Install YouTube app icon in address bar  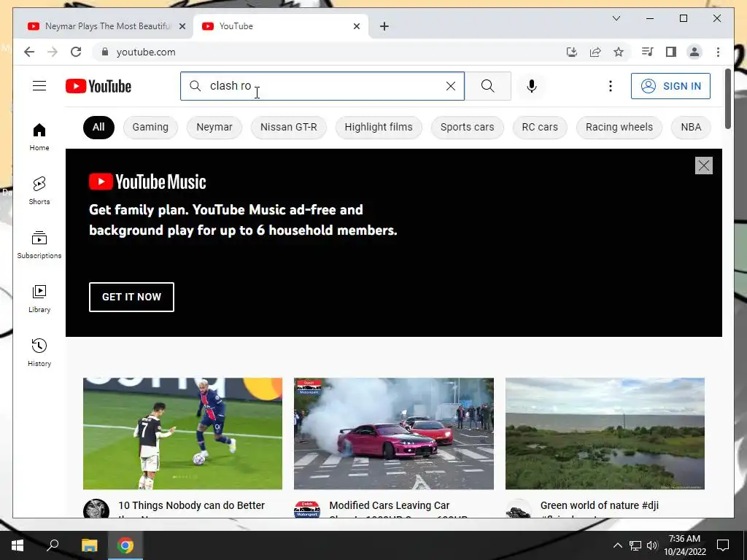(572, 52)
